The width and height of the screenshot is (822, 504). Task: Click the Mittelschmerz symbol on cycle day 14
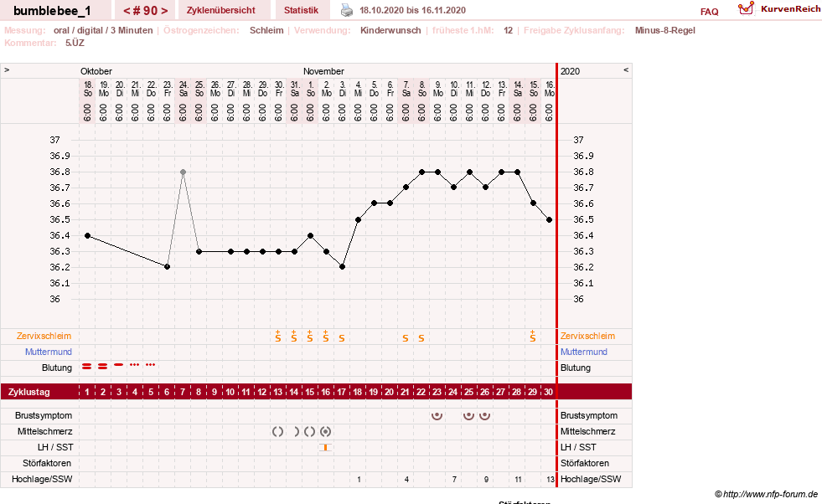(296, 432)
